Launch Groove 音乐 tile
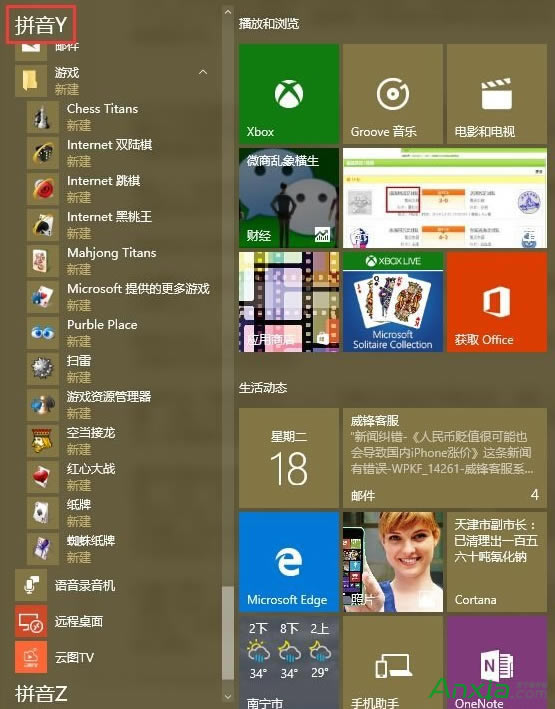Viewport: 555px width, 709px height. pos(393,94)
